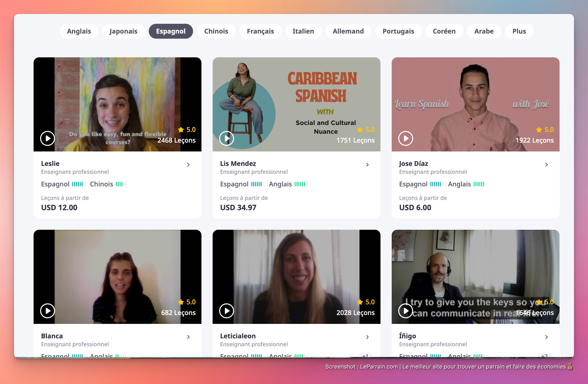
Task: Select the Anglais language tab
Action: [79, 31]
